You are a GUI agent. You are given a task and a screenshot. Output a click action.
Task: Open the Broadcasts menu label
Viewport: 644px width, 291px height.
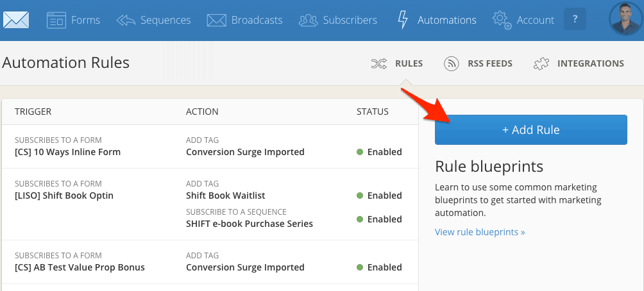coord(257,20)
